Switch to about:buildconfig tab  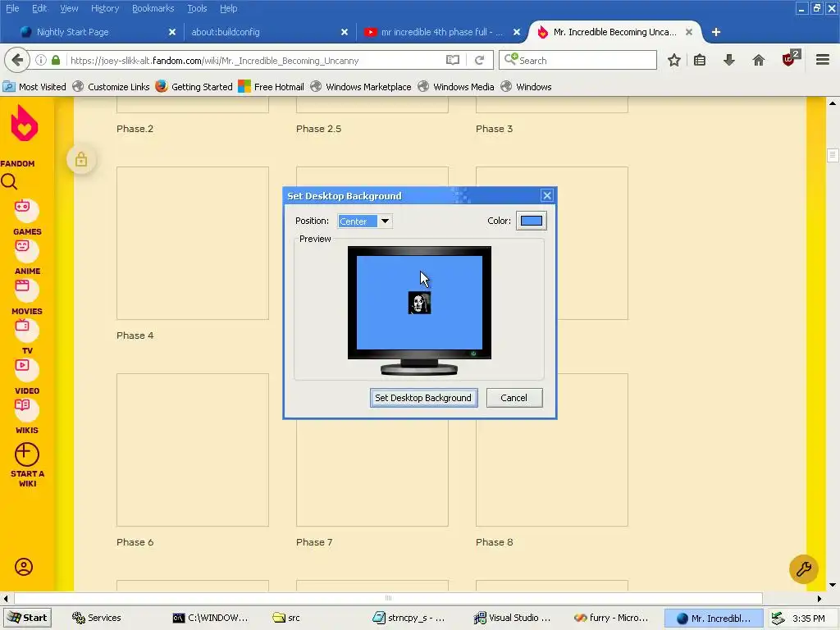pos(268,32)
